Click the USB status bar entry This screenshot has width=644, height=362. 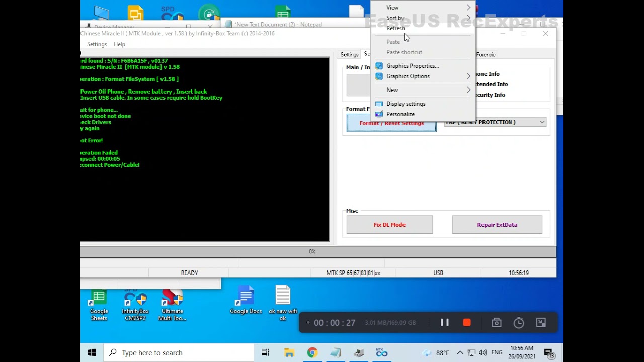(x=438, y=273)
